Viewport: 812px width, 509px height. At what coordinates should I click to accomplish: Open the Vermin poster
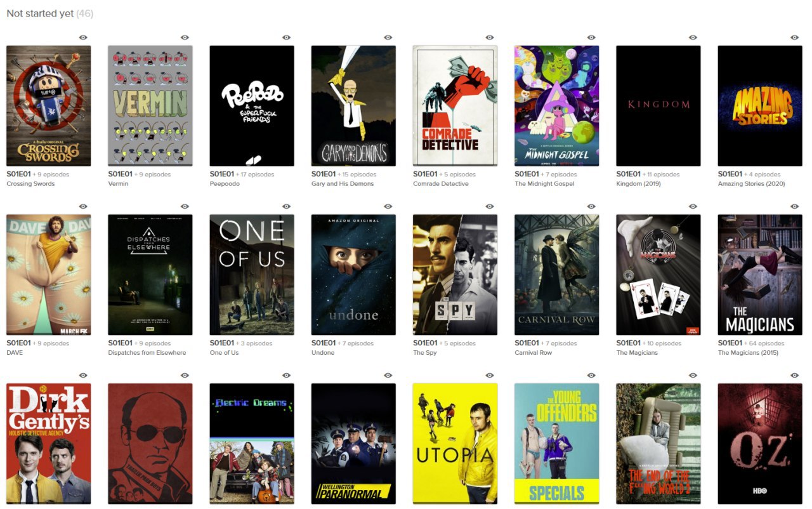[150, 106]
